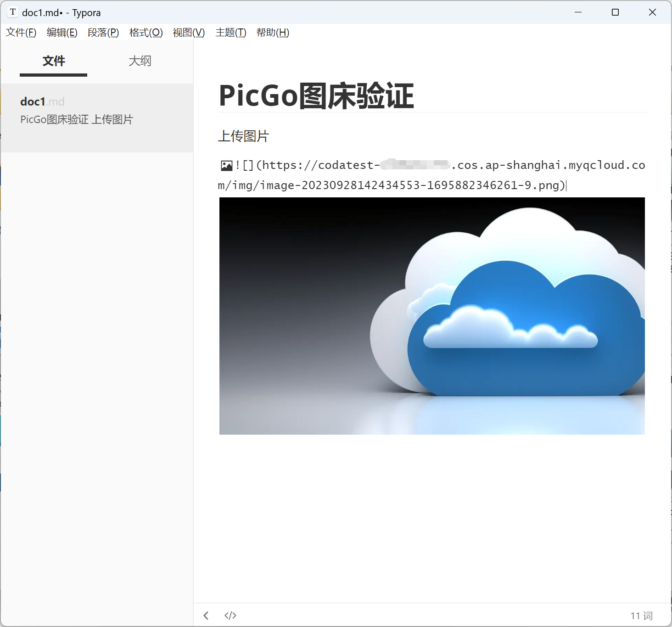Select doc1.md in the file list

pos(97,118)
